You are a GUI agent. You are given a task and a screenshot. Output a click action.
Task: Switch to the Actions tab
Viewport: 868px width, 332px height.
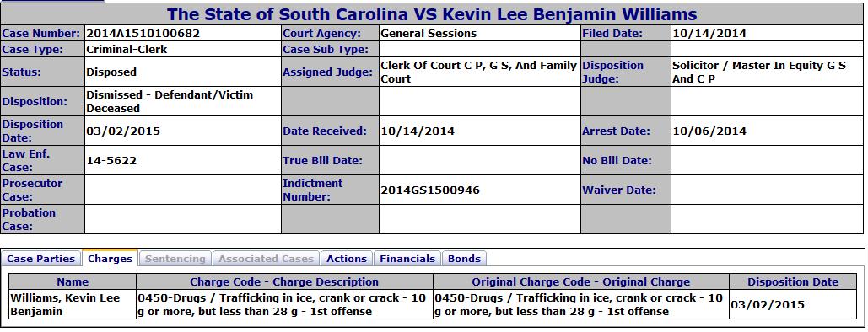point(347,259)
